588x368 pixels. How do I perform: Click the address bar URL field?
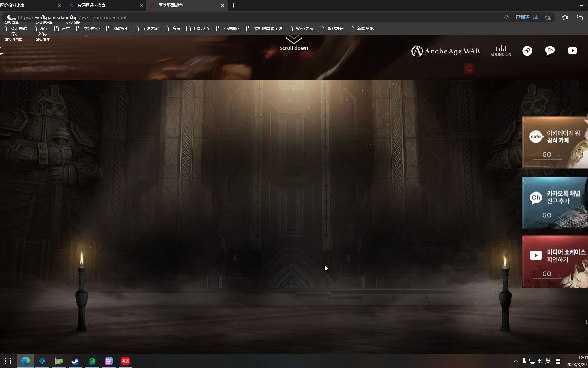(x=252, y=17)
